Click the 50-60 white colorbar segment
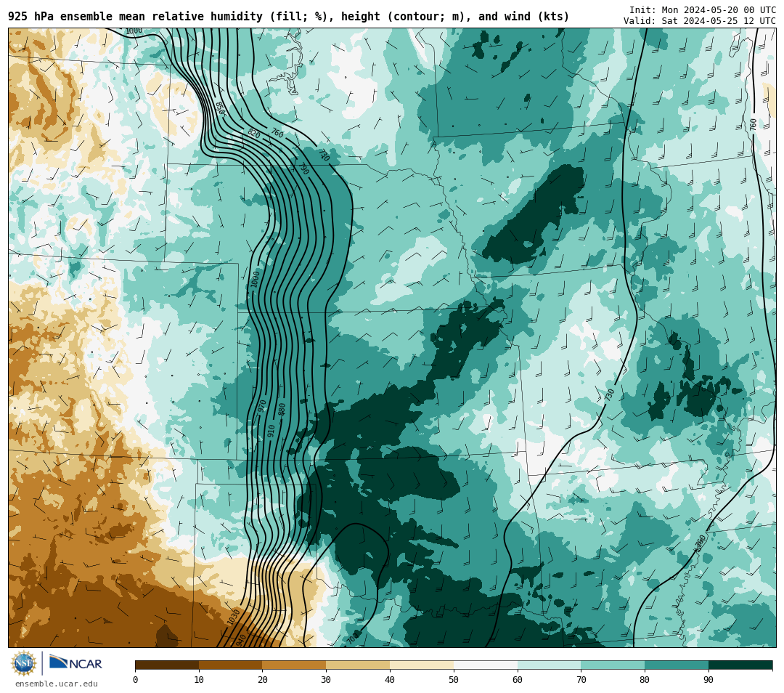This screenshot has width=784, height=693. point(486,665)
